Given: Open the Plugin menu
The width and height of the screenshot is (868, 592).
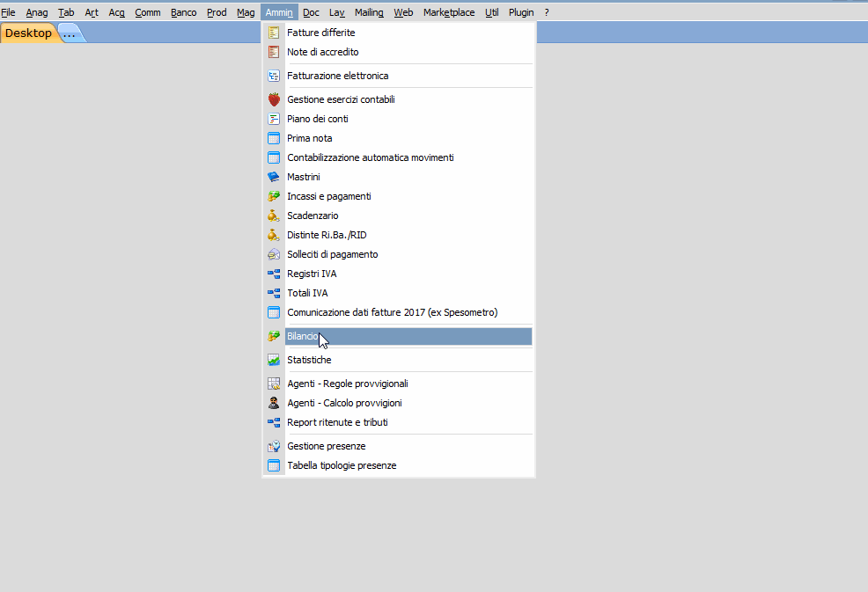Looking at the screenshot, I should (x=521, y=12).
